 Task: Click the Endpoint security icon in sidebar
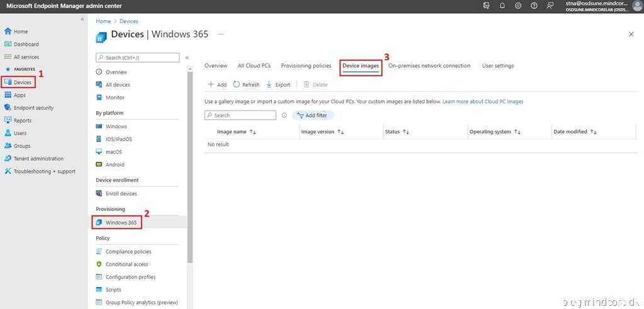pos(8,108)
